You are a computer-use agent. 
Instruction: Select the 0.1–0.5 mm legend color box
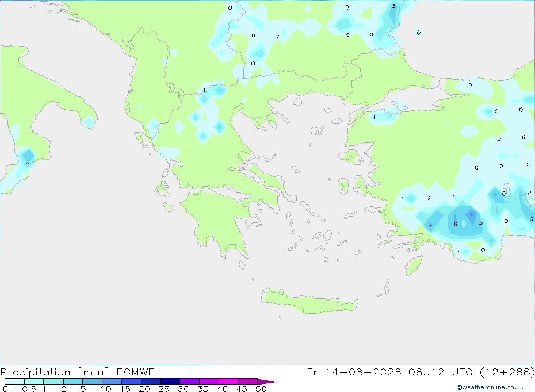pyautogui.click(x=14, y=381)
